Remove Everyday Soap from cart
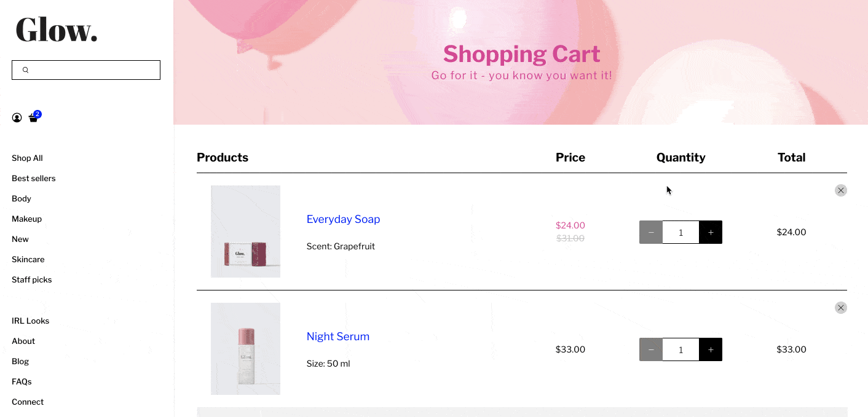Screen dimensions: 868x417 tap(840, 190)
